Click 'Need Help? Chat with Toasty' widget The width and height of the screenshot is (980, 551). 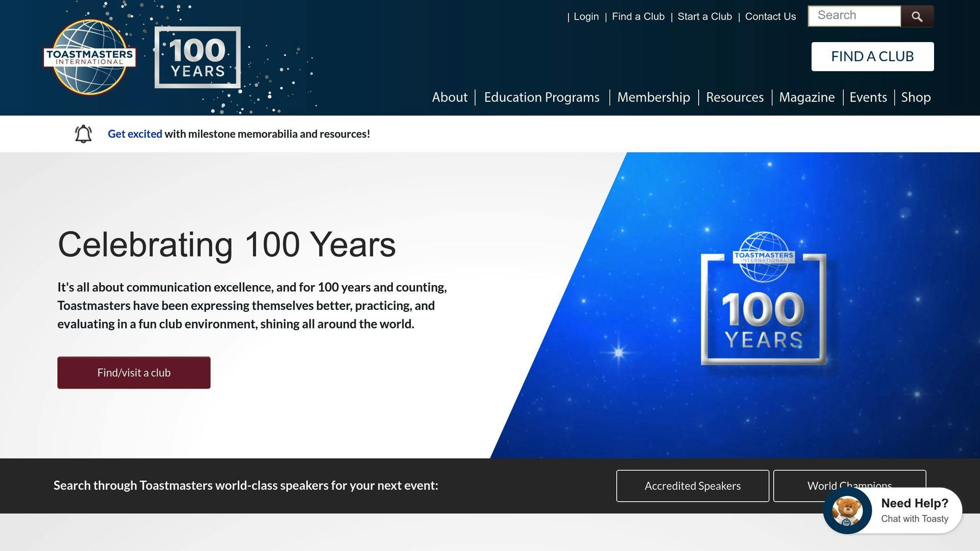(x=893, y=510)
